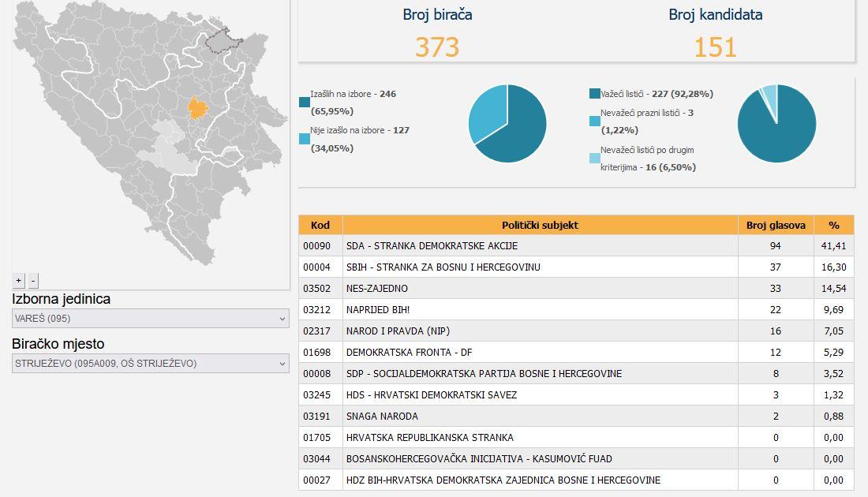Viewport: 868px width, 497px height.
Task: Open the Izborna jedinica VAREŠ (095) dropdown
Action: pos(151,318)
